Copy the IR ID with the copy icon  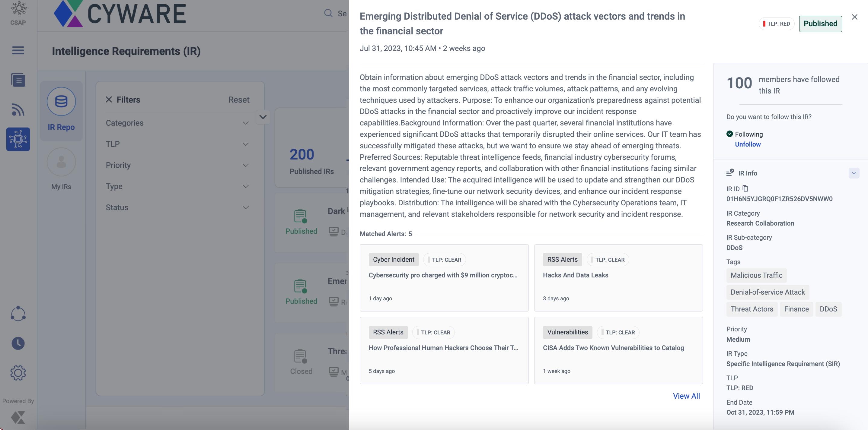pyautogui.click(x=745, y=188)
